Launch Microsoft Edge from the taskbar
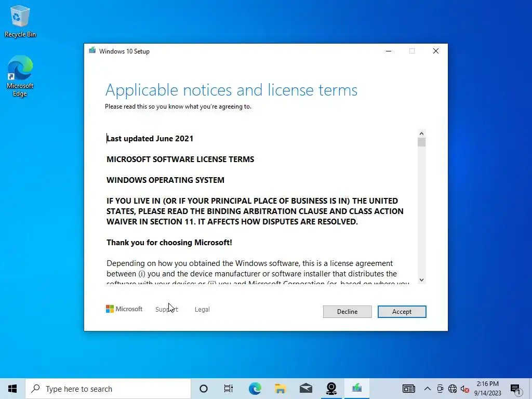This screenshot has width=532, height=399. [255, 389]
